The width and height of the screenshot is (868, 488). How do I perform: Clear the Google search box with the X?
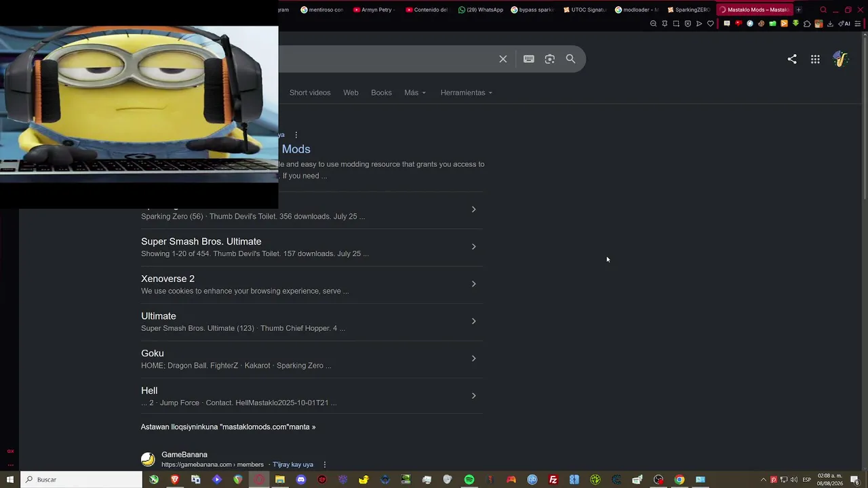(x=503, y=59)
